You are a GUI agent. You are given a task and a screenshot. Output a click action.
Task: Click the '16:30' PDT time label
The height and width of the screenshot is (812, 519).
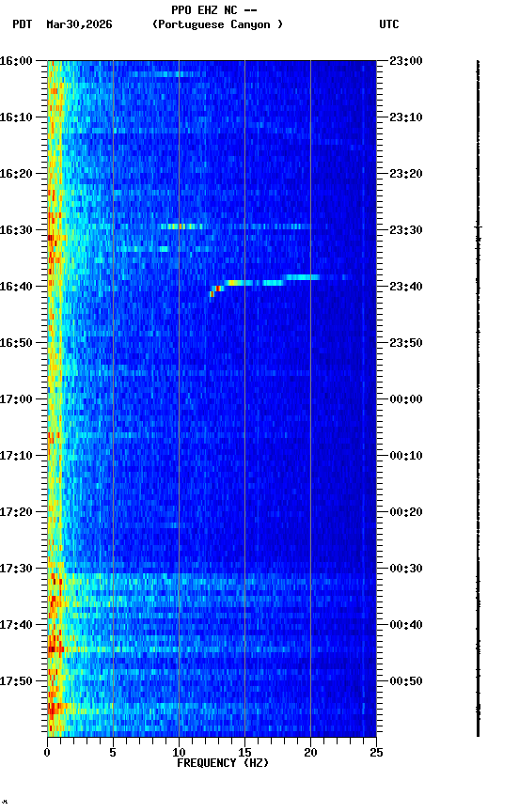[x=16, y=230]
